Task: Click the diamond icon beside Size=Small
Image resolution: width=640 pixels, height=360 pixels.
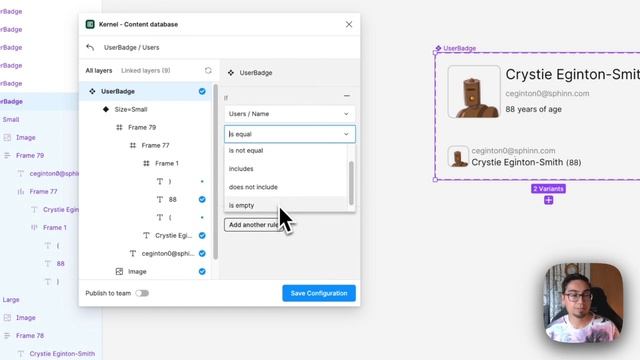Action: [106, 109]
